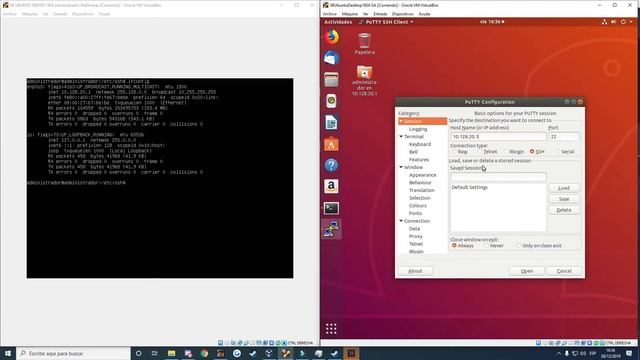This screenshot has height=360, width=640.
Task: Show applications grid in Ubuntu dock
Action: point(331,329)
